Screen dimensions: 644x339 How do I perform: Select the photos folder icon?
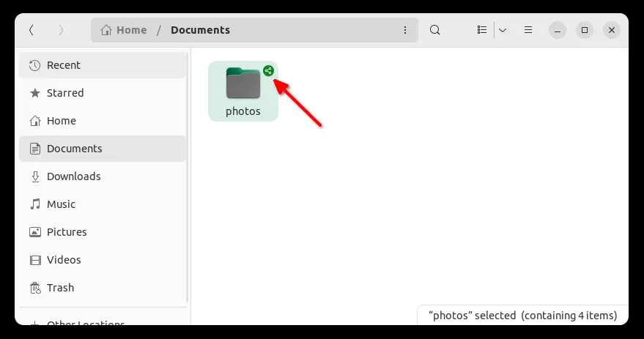point(243,83)
